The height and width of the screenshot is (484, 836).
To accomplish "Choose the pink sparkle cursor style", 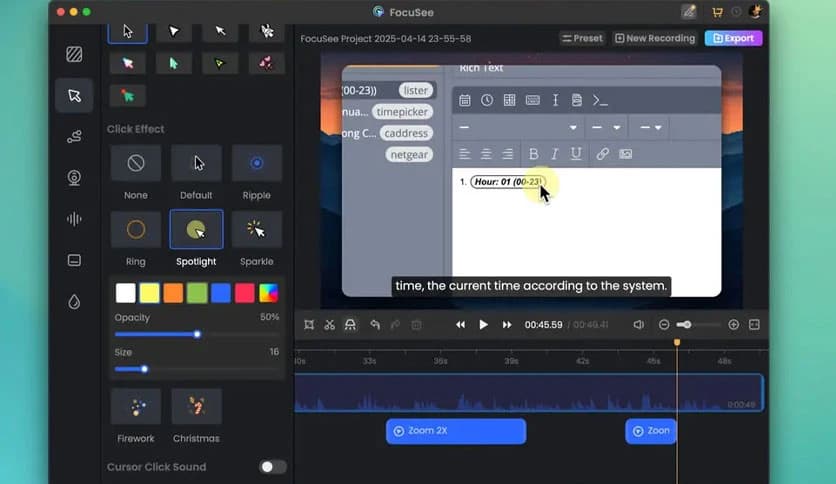I will pos(267,63).
